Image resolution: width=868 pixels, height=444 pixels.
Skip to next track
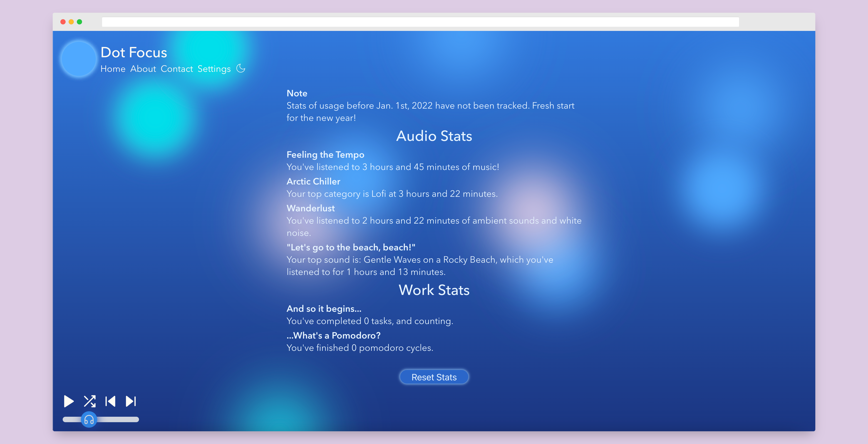coord(131,401)
